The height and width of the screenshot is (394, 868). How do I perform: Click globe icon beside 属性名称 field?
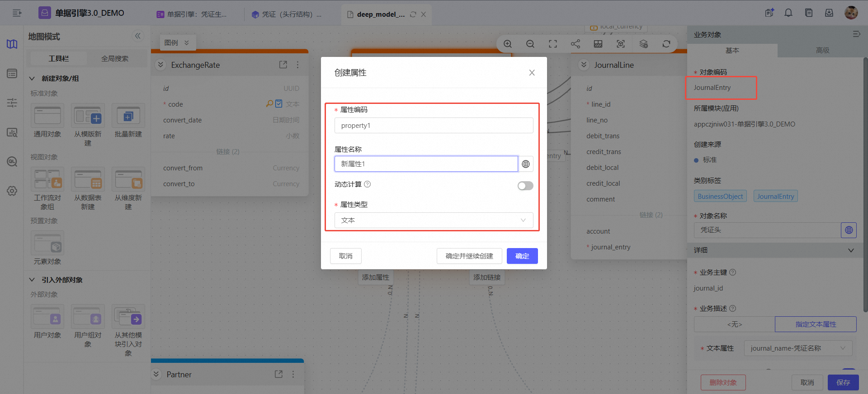[526, 164]
